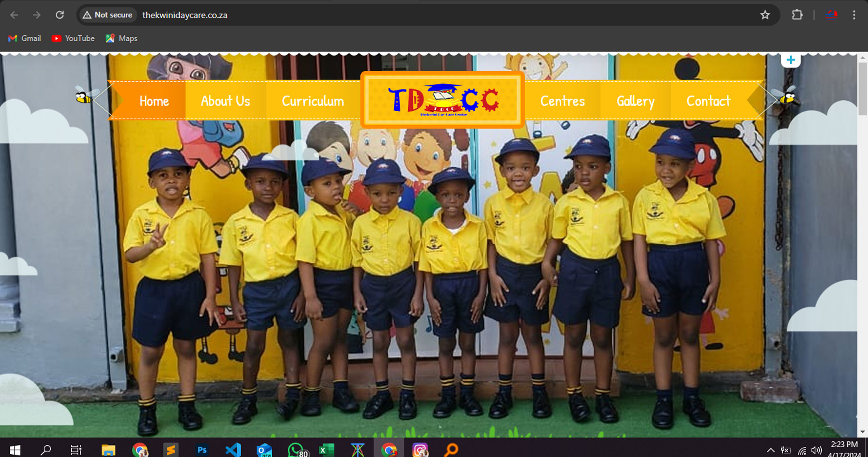Open Photoshop from the taskbar
The height and width of the screenshot is (457, 868).
(x=202, y=450)
